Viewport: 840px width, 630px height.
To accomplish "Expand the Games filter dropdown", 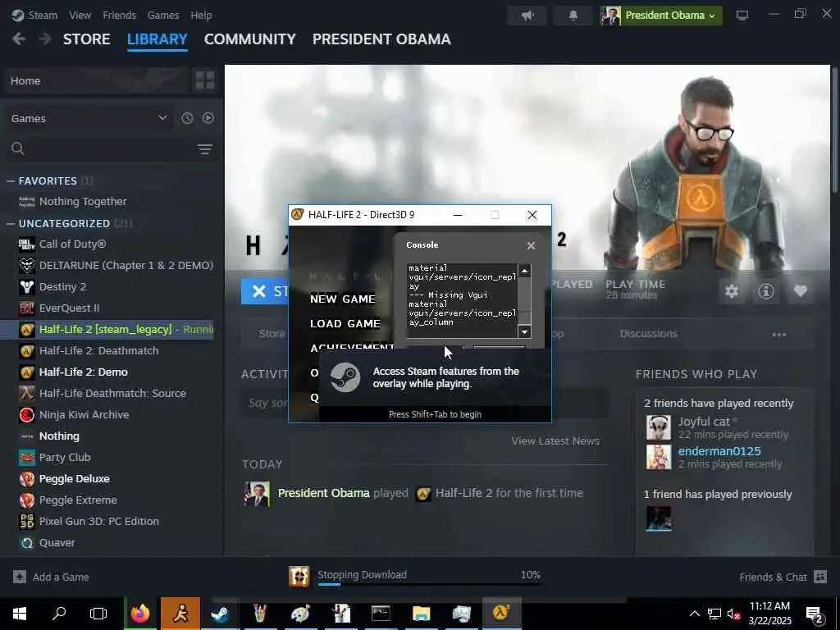I will point(89,118).
